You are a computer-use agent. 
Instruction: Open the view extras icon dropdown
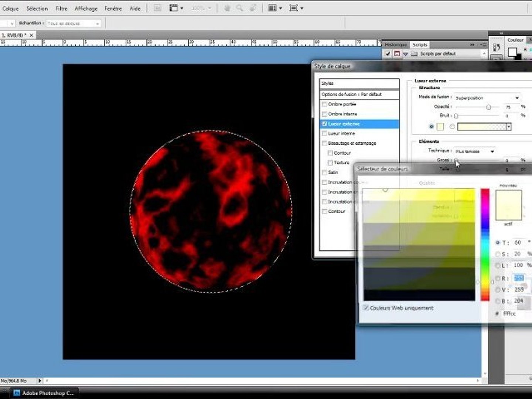pos(176,8)
